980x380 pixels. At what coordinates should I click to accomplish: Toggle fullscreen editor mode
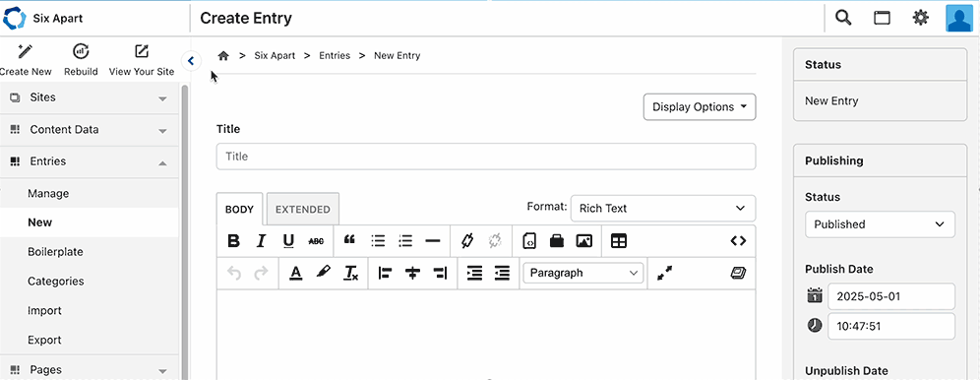pyautogui.click(x=664, y=273)
